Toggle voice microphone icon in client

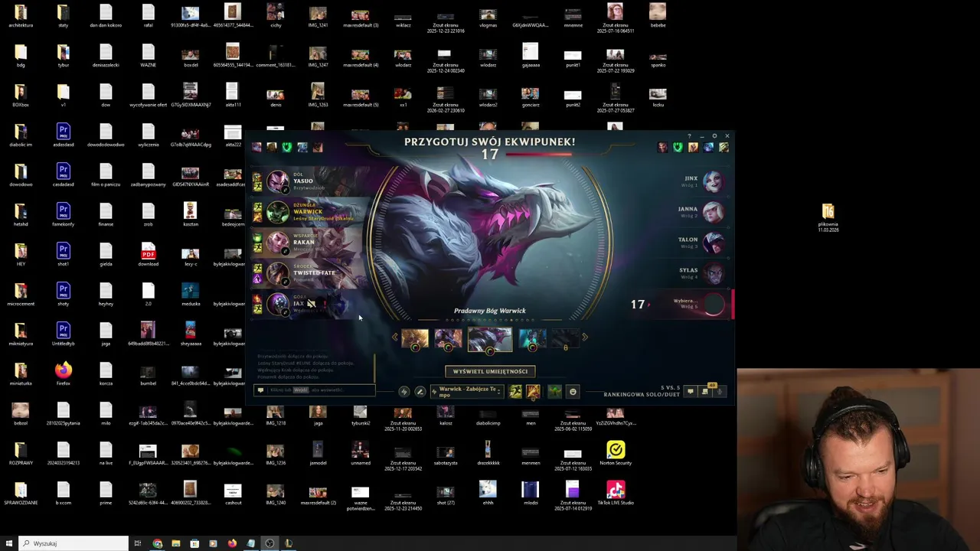click(x=720, y=392)
